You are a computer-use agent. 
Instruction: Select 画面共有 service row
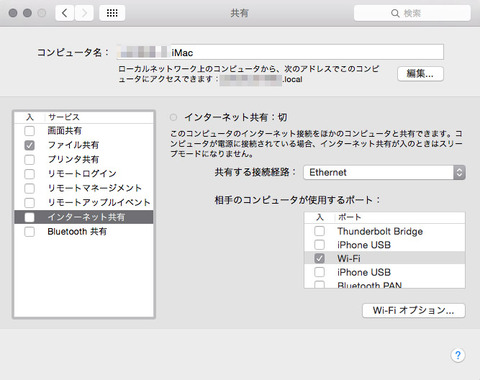(84, 131)
